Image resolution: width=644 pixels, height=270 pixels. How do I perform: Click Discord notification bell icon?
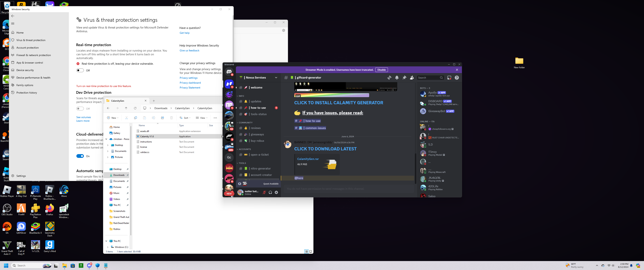point(397,78)
